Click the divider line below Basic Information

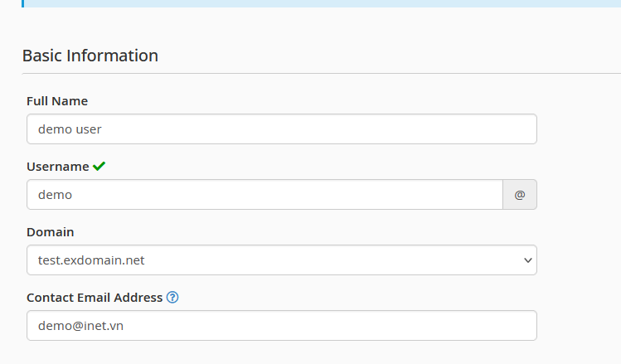(x=322, y=73)
